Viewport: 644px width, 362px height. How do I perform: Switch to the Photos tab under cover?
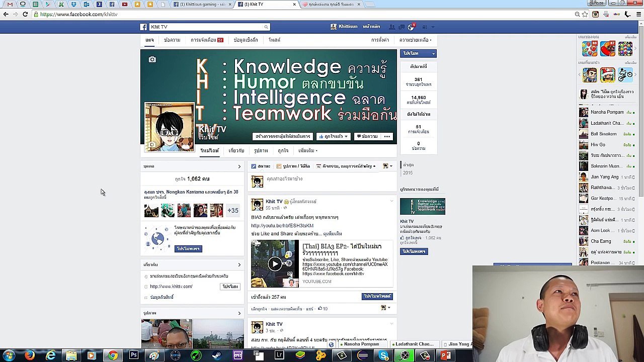[x=261, y=150]
